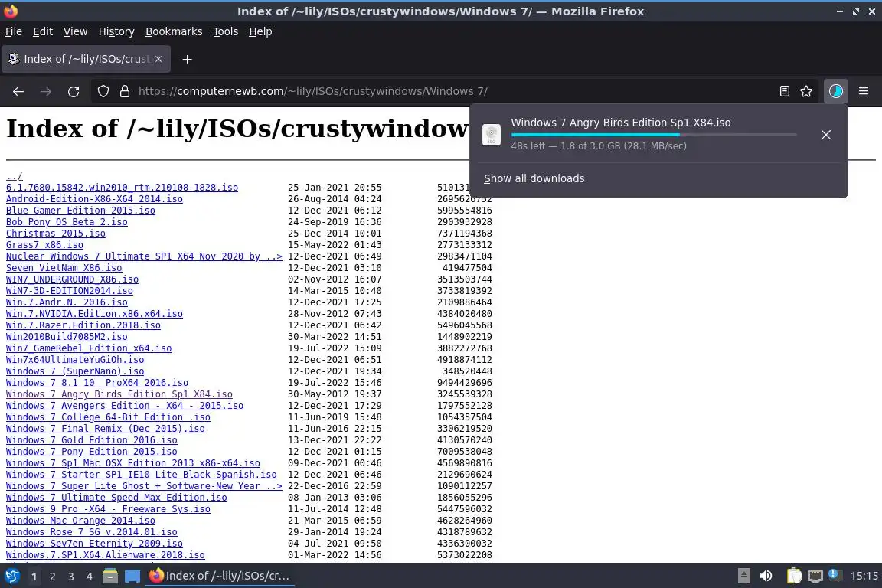Switch to virtual desktop 2
Screen dimensions: 882x588
click(x=52, y=577)
